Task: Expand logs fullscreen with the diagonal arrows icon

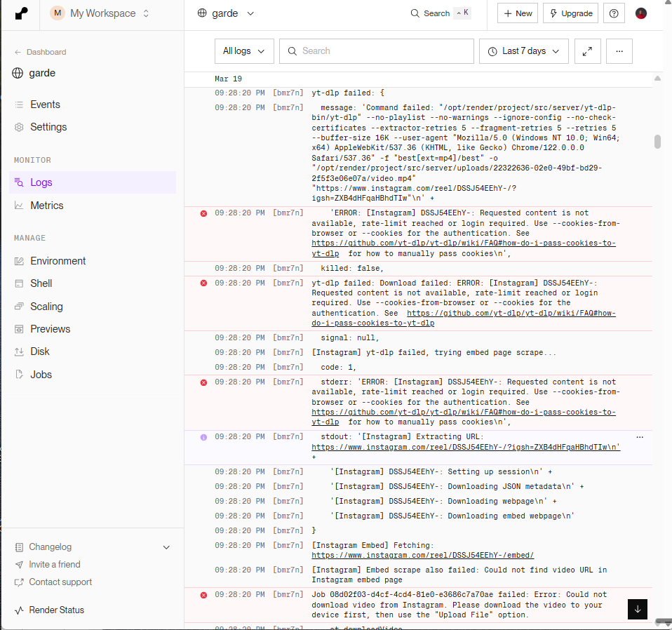Action: point(587,51)
